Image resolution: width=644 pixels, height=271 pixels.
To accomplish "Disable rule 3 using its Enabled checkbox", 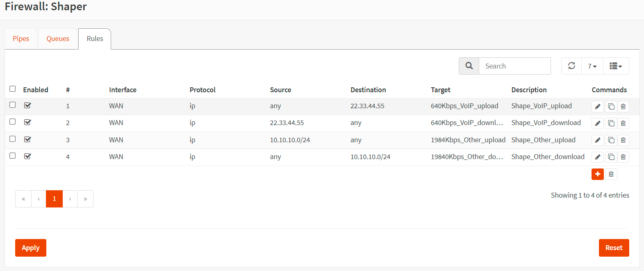I will (27, 139).
